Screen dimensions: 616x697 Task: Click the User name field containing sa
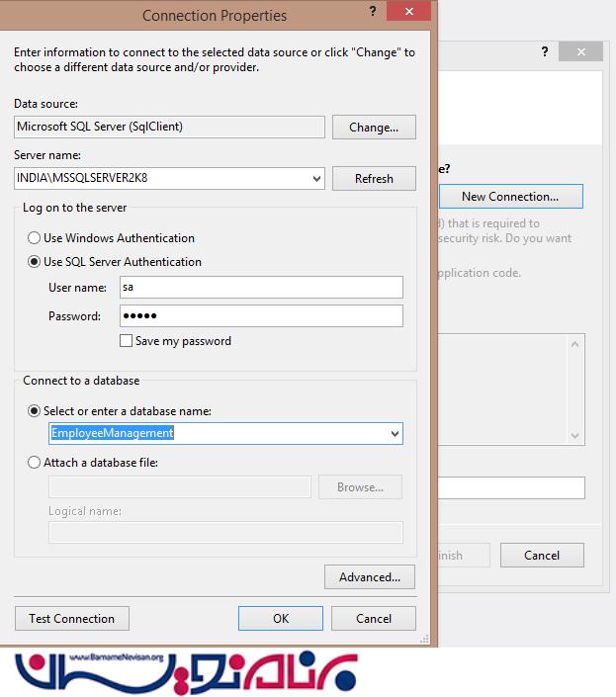point(261,287)
